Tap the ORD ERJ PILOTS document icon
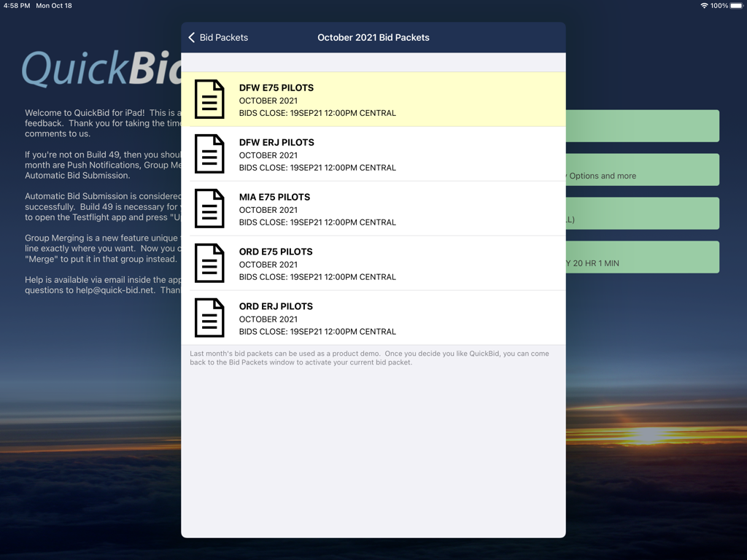 209,318
